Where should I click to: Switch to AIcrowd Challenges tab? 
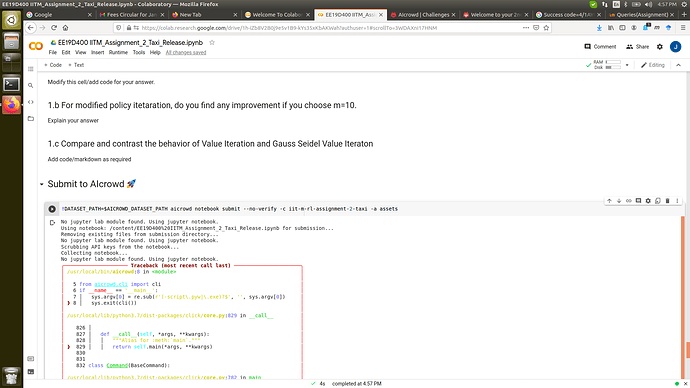[x=423, y=15]
